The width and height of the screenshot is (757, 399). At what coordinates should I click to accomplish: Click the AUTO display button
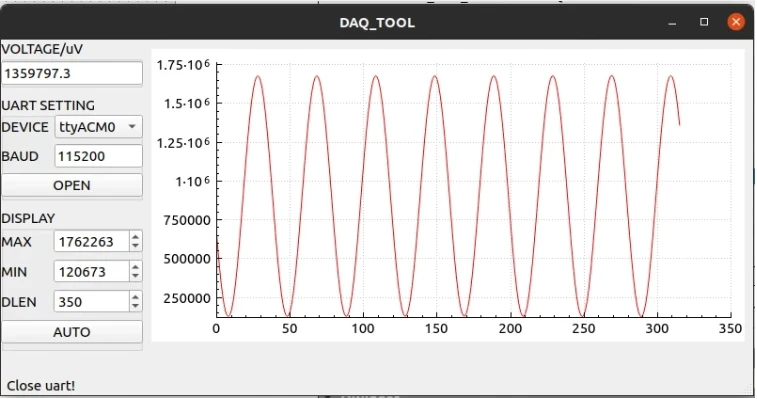click(72, 332)
